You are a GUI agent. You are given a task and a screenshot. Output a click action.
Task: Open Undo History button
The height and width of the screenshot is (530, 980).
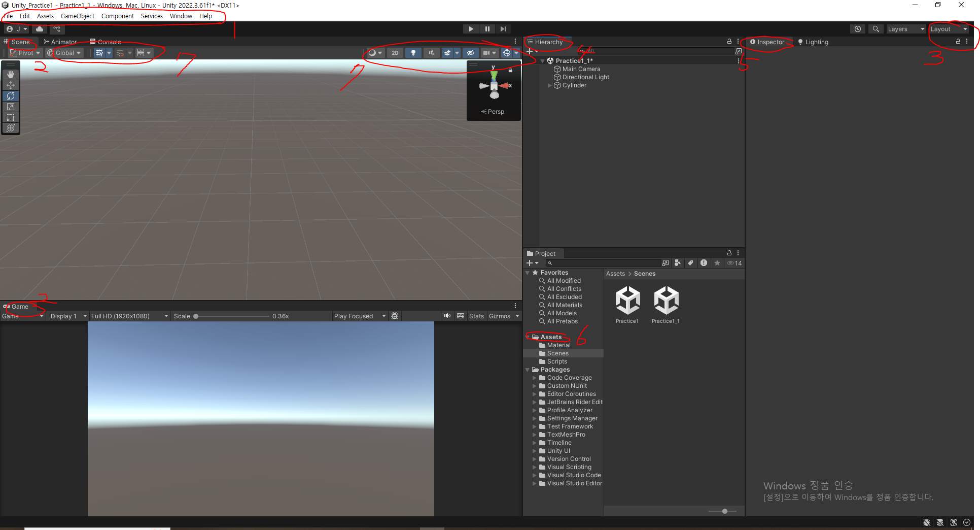858,29
